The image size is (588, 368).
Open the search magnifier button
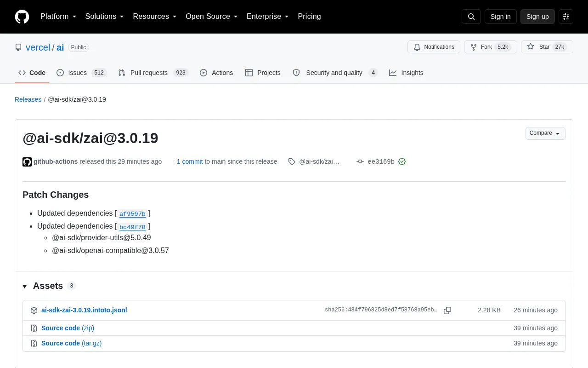click(x=471, y=17)
